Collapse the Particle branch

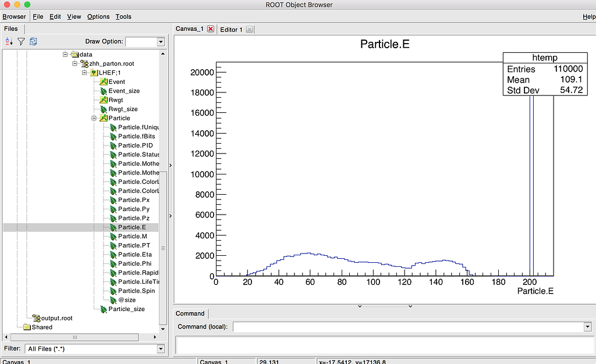click(x=94, y=118)
